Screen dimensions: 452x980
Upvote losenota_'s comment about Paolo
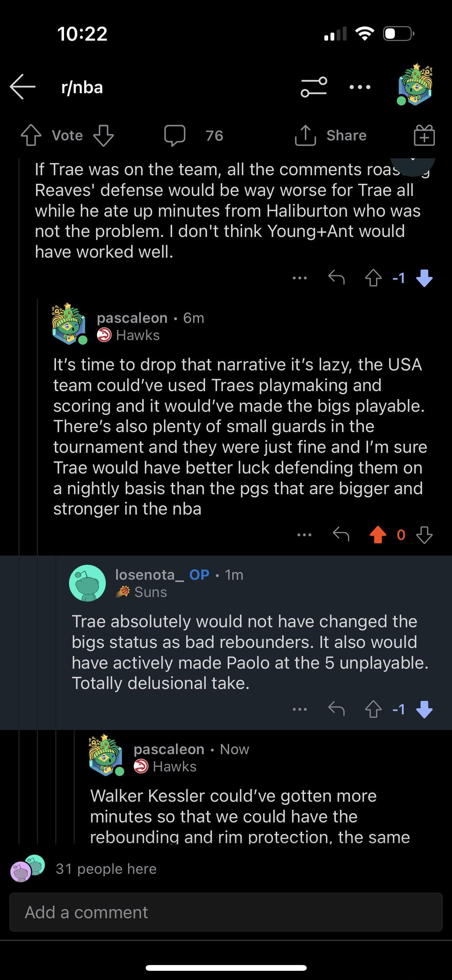point(373,710)
